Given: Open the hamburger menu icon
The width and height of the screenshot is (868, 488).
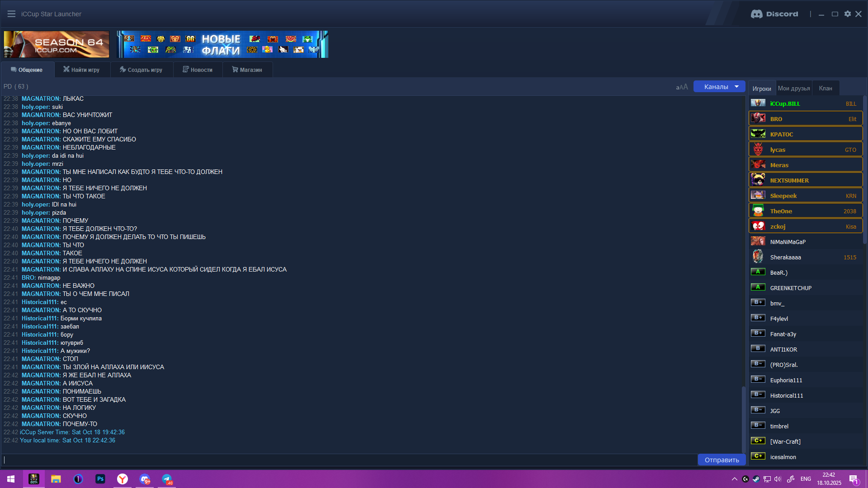Looking at the screenshot, I should [11, 14].
